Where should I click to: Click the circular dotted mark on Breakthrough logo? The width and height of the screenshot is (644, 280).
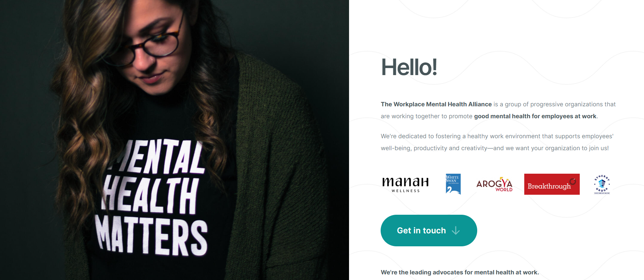(573, 181)
